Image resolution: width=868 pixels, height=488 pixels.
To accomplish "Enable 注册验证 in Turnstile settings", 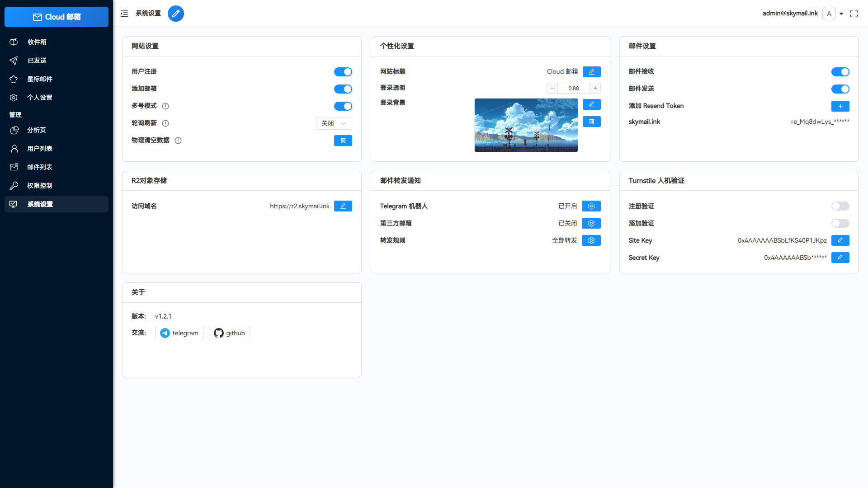I will pyautogui.click(x=840, y=206).
